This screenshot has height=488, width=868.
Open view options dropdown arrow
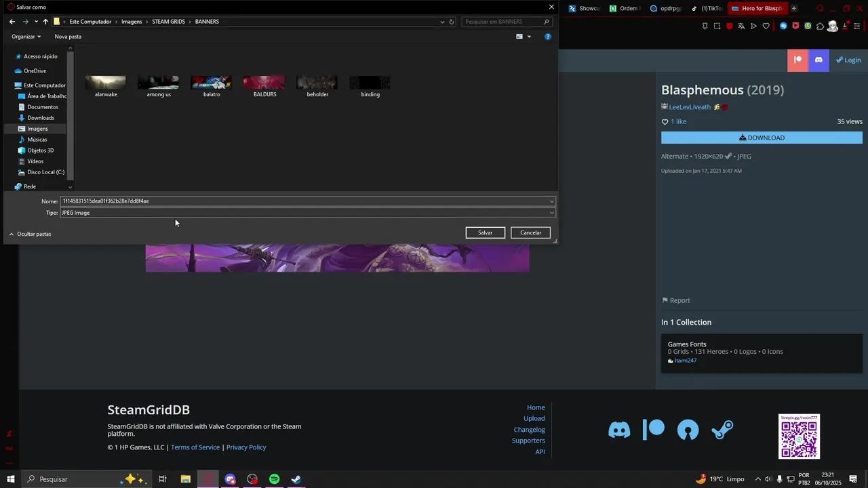coord(529,37)
